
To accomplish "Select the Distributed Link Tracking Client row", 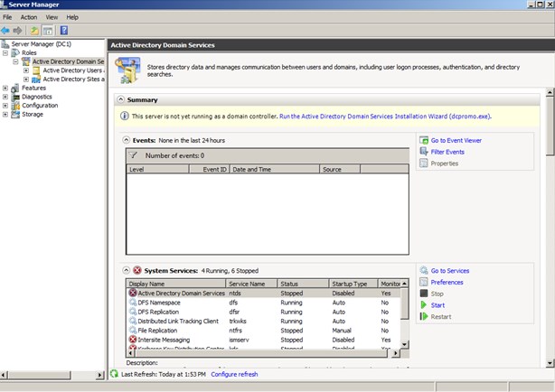I will 263,321.
